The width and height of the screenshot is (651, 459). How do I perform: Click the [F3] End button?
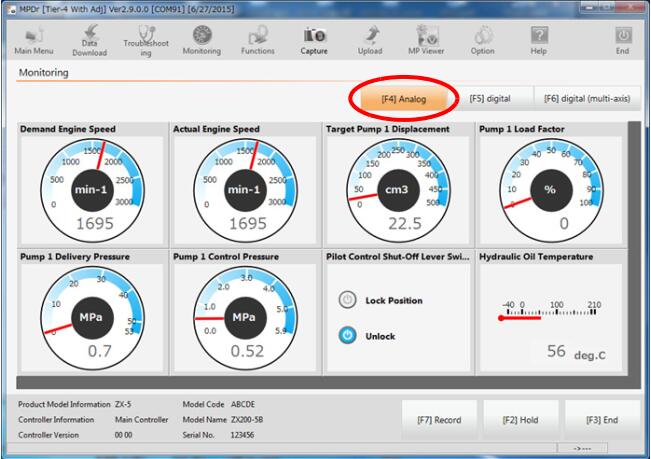click(603, 420)
